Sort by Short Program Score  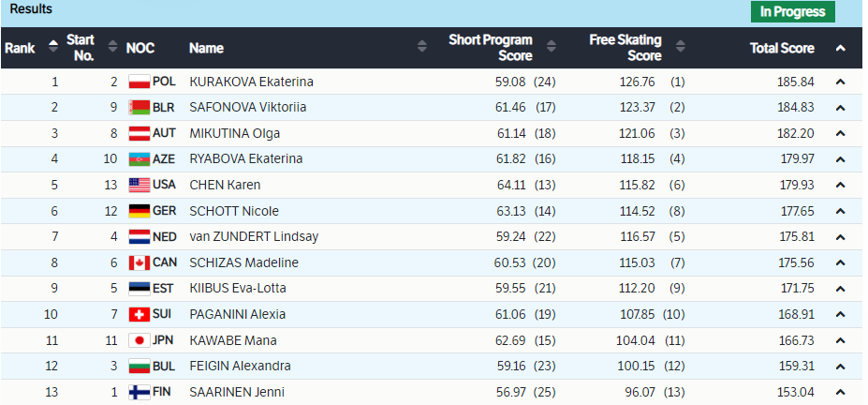click(551, 48)
